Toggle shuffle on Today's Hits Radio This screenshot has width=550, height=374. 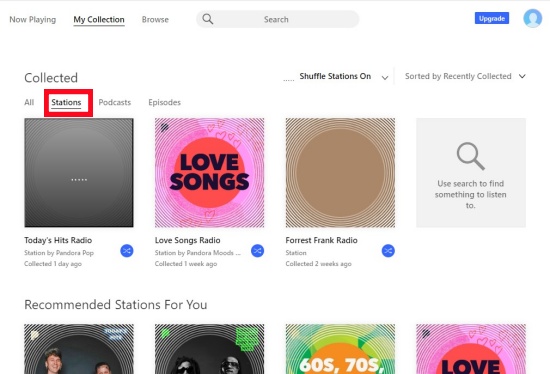(127, 251)
